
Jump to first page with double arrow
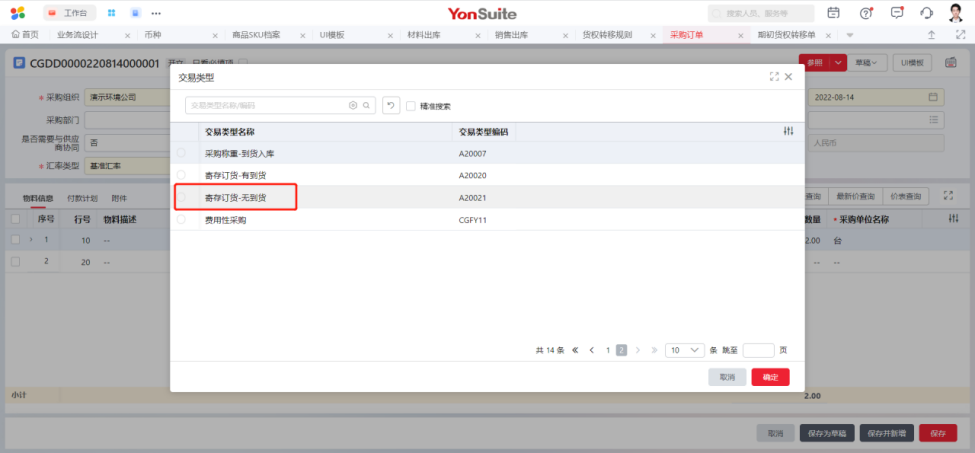pyautogui.click(x=575, y=350)
